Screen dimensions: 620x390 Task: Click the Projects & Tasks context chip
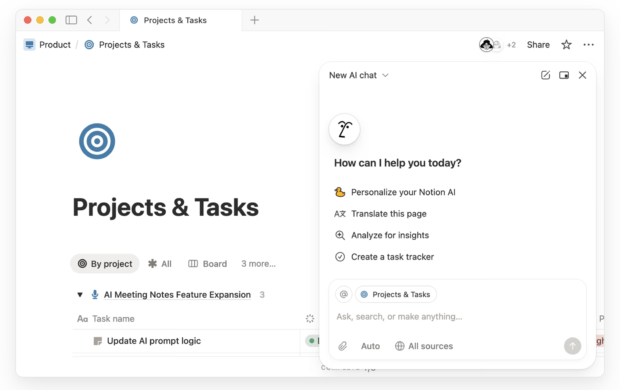[x=396, y=294]
